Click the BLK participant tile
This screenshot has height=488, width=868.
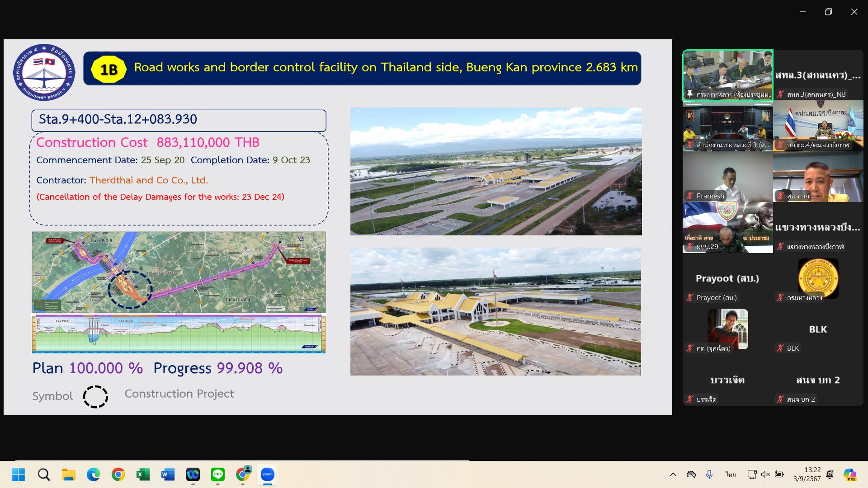pyautogui.click(x=818, y=330)
